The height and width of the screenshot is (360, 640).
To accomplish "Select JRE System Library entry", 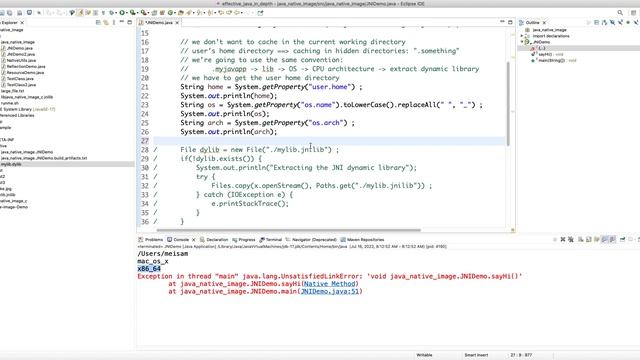I will coord(28,109).
